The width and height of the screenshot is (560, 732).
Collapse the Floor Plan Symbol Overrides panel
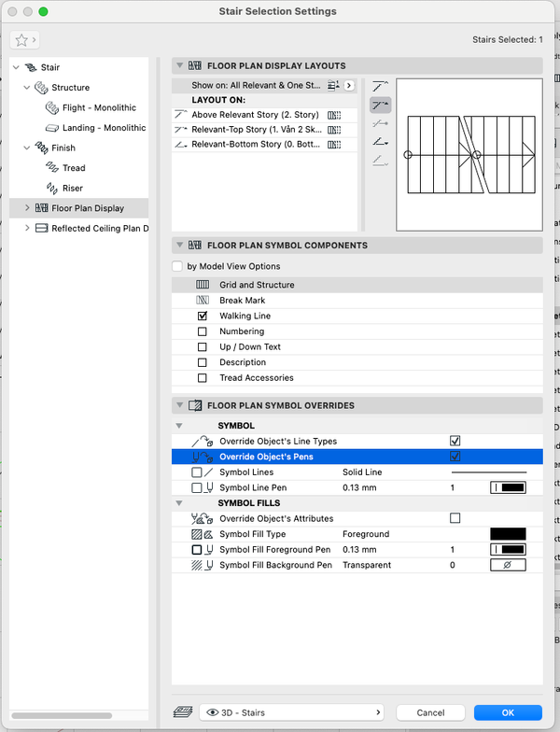179,405
